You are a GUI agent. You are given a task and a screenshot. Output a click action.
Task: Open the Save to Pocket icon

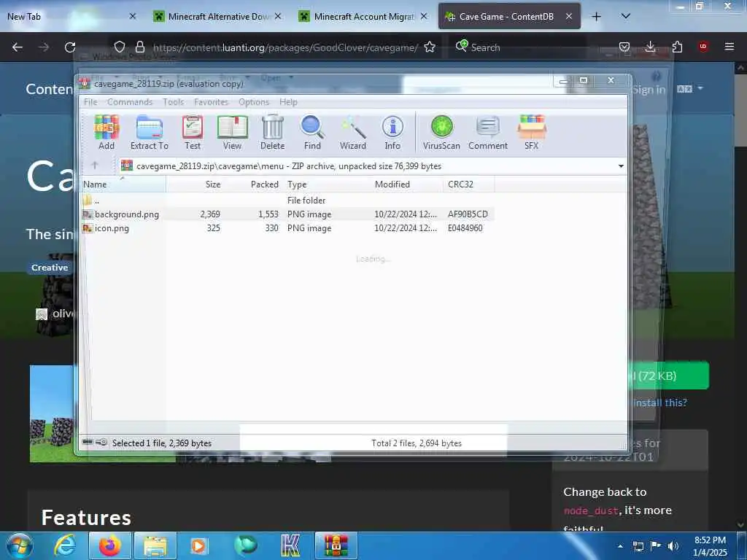coord(624,47)
